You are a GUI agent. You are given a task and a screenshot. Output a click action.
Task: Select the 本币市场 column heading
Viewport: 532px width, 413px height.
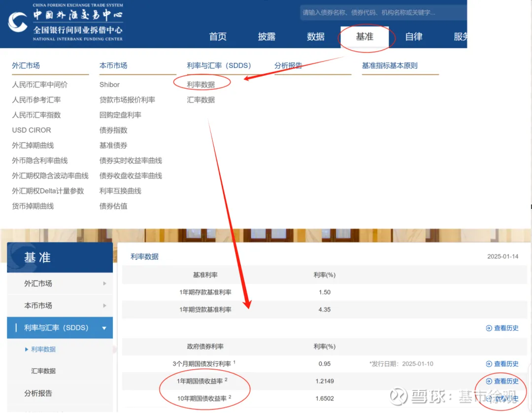tap(113, 65)
